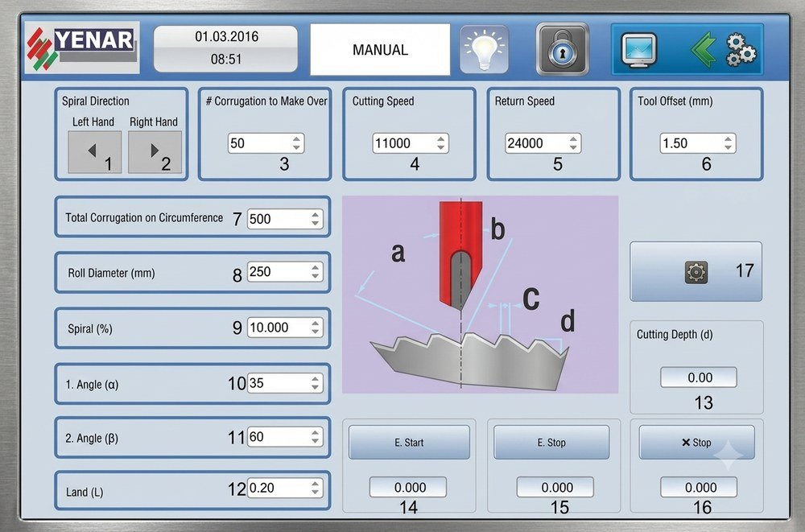Click the E. Stop button
805x532 pixels.
551,442
